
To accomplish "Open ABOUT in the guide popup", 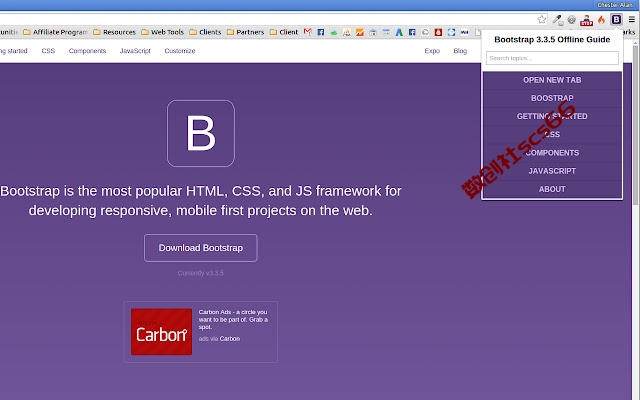I will (x=552, y=189).
